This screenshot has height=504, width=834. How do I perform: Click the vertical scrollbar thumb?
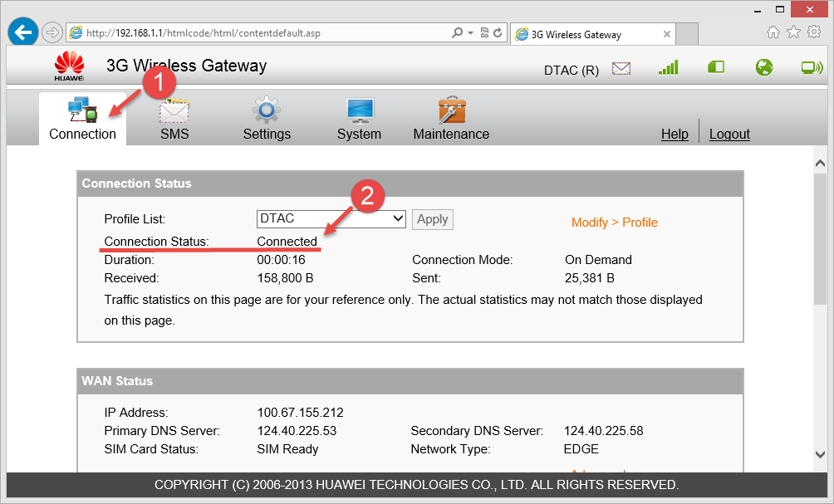coord(820,239)
